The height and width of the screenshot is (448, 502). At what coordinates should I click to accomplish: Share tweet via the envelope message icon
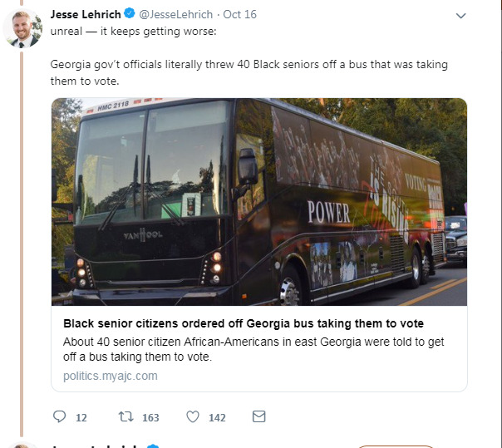tap(258, 416)
